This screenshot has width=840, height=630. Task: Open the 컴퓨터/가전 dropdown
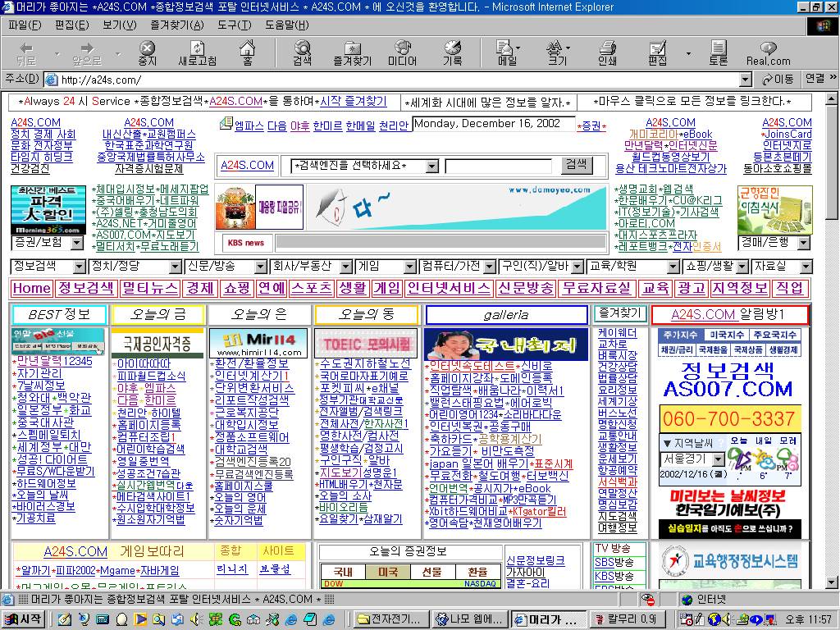pyautogui.click(x=458, y=267)
